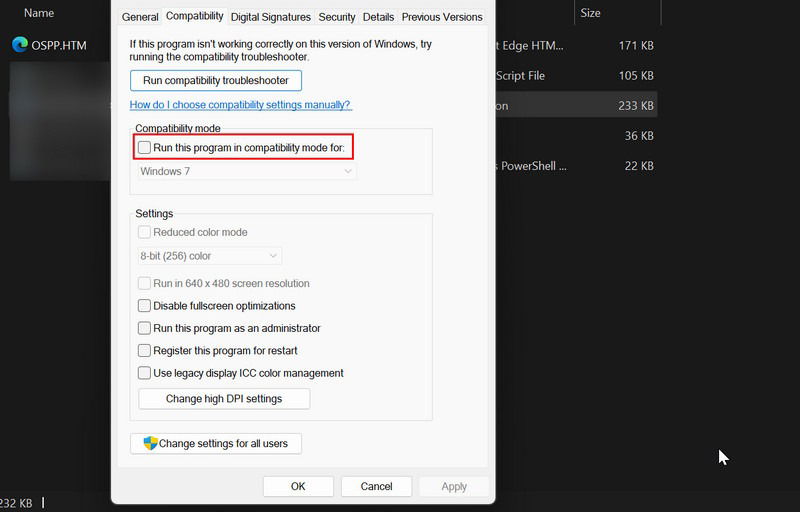Switch to the General tab
This screenshot has width=800, height=512.
140,17
